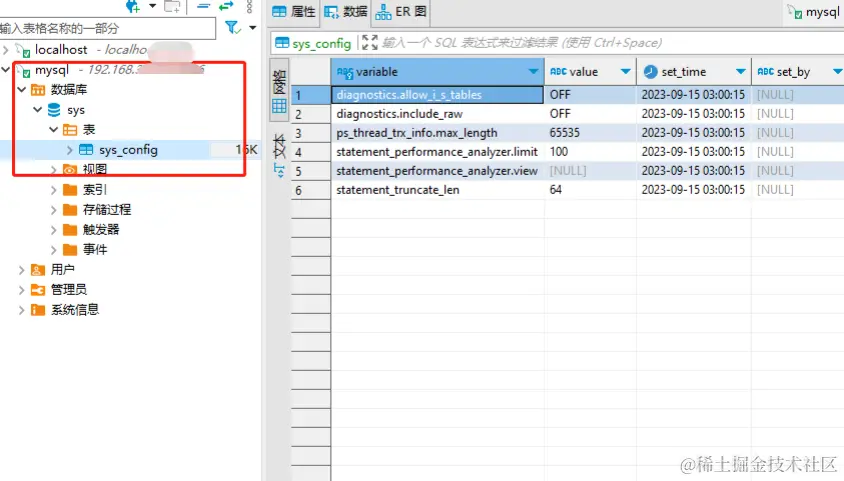
Task: Expand the sys_config table node
Action: (69, 150)
